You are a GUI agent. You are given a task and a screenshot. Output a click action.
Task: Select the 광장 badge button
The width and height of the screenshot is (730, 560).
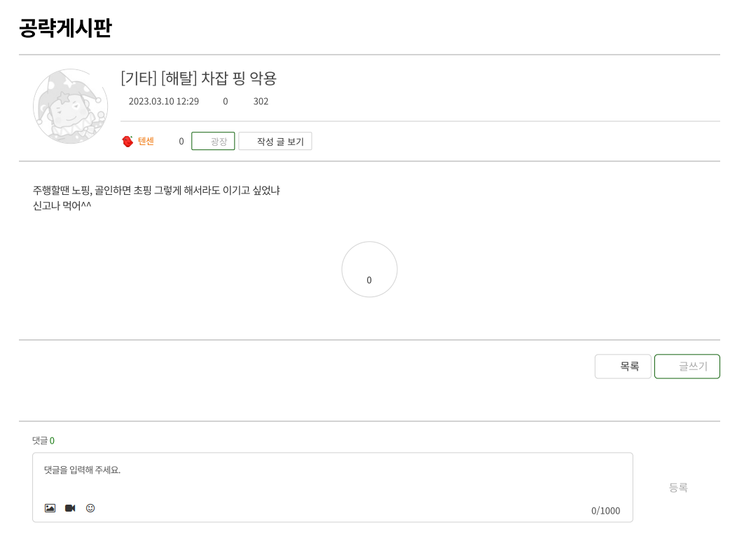[213, 141]
